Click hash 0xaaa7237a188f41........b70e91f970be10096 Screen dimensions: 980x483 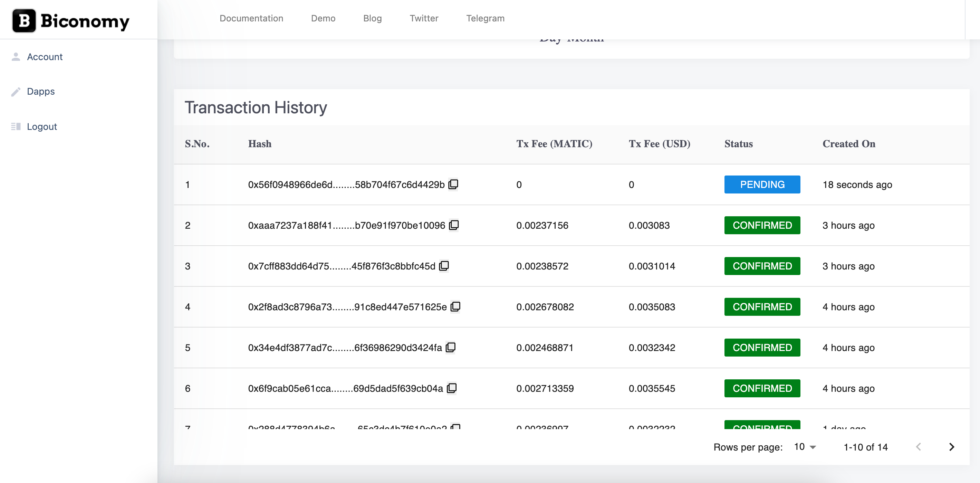[347, 225]
